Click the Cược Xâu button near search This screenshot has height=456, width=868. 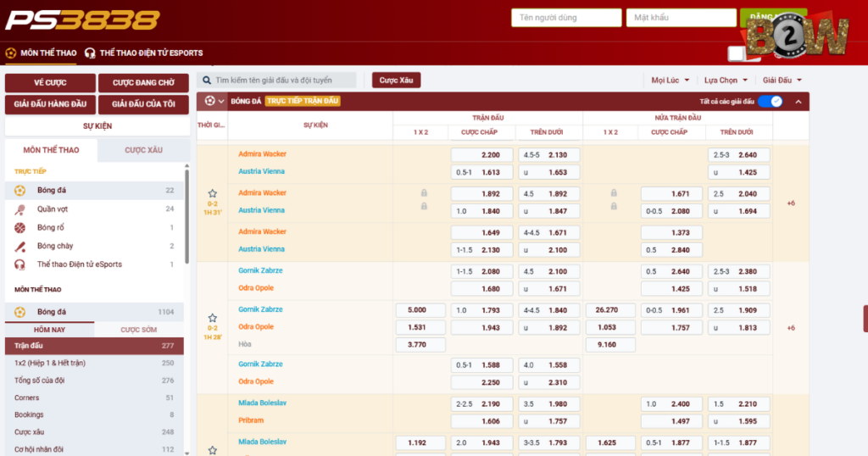[397, 81]
